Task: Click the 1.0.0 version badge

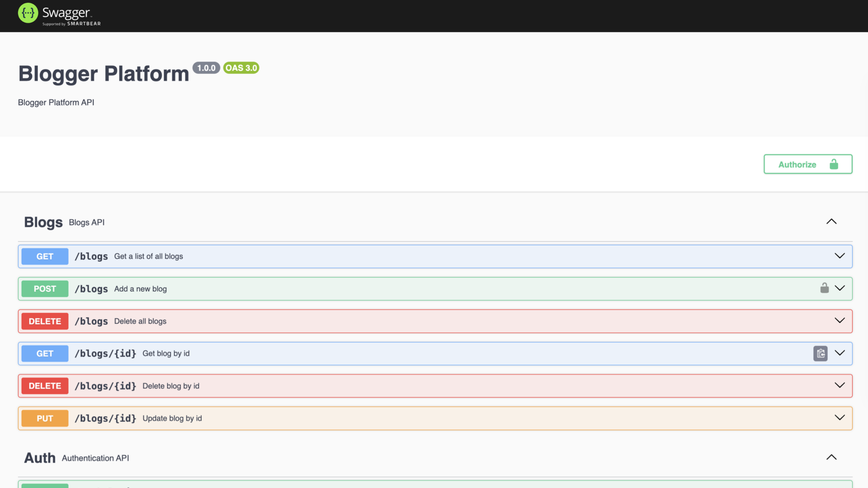Action: pos(206,68)
